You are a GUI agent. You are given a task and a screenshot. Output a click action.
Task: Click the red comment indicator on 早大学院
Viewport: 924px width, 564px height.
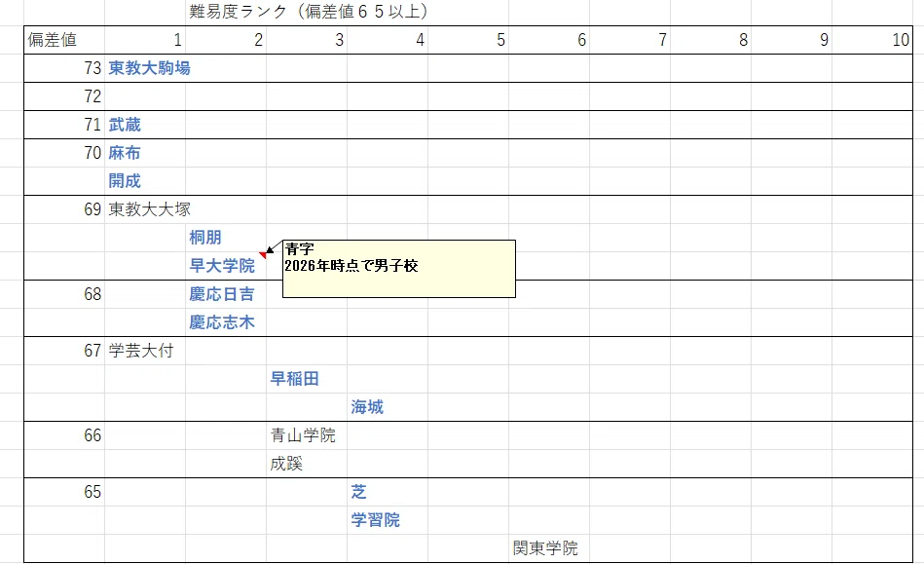[263, 255]
